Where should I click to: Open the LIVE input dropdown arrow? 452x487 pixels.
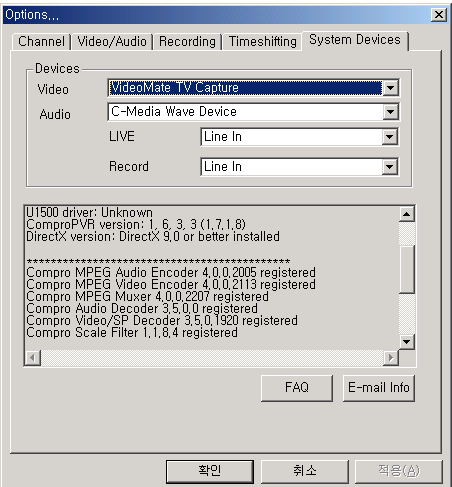point(389,137)
